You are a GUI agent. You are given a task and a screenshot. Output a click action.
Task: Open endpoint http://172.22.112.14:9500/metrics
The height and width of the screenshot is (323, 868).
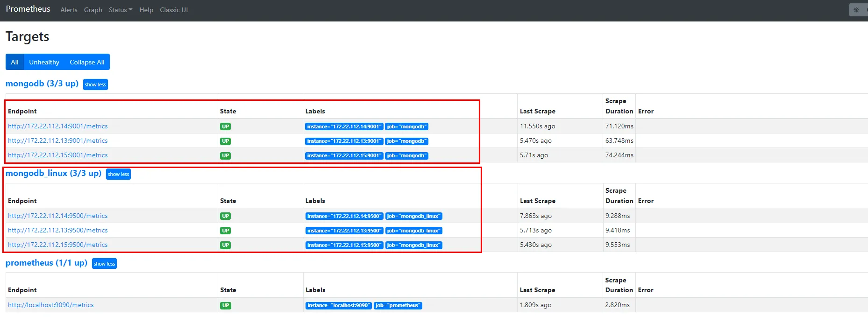58,216
